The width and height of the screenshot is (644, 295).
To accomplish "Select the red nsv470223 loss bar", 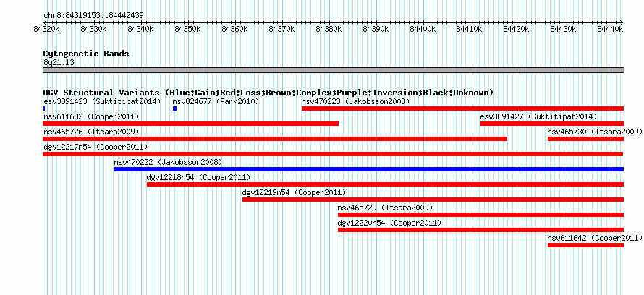I will tap(462, 108).
